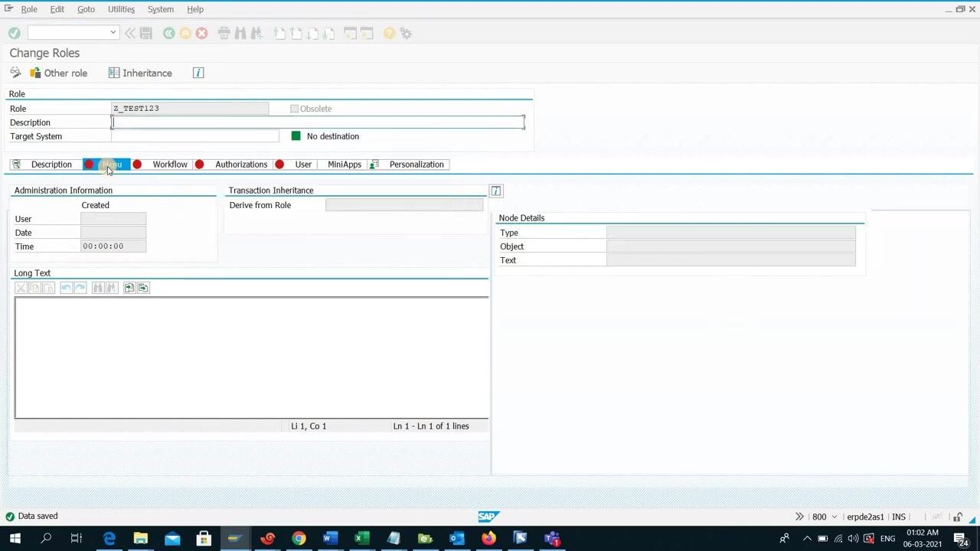Open the Role menu
Screen dimensions: 980x551
[x=29, y=9]
